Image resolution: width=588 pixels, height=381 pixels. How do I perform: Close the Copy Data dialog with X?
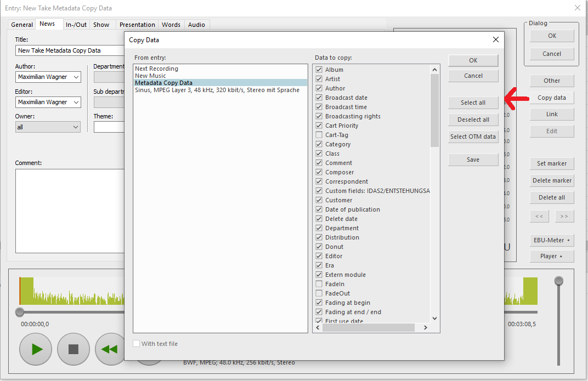tap(496, 39)
